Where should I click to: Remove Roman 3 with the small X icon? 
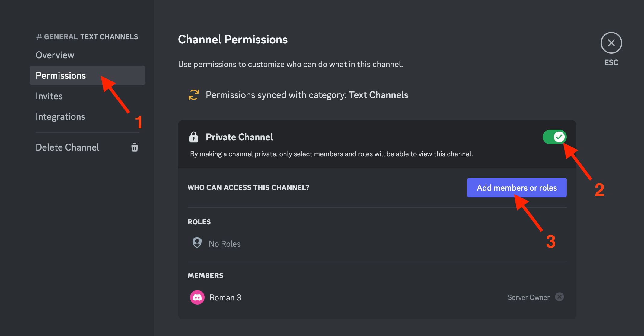pos(560,297)
